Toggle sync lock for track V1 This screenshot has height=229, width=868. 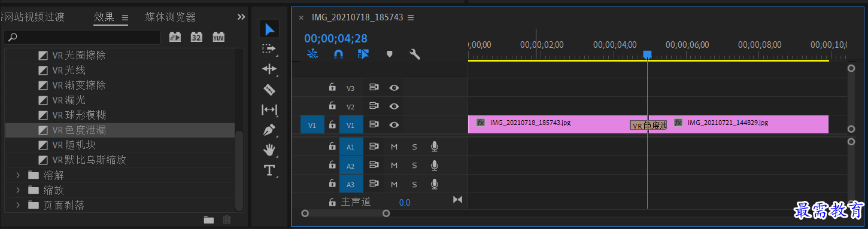[374, 124]
